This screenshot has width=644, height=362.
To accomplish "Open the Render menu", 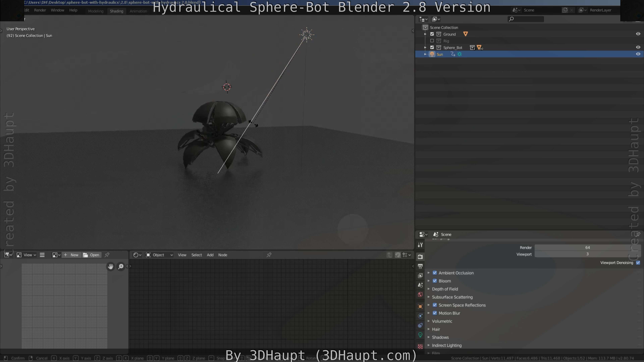I will tap(40, 10).
